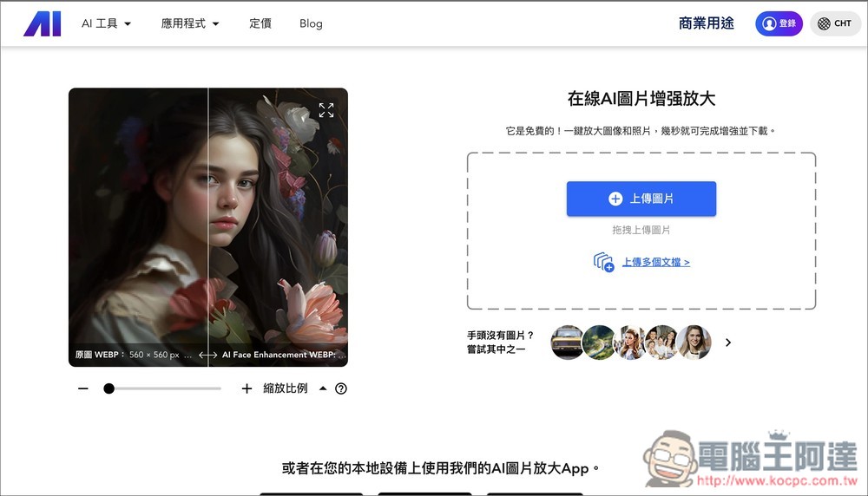
Task: Click the 上傳圖片 upload button
Action: pos(641,199)
